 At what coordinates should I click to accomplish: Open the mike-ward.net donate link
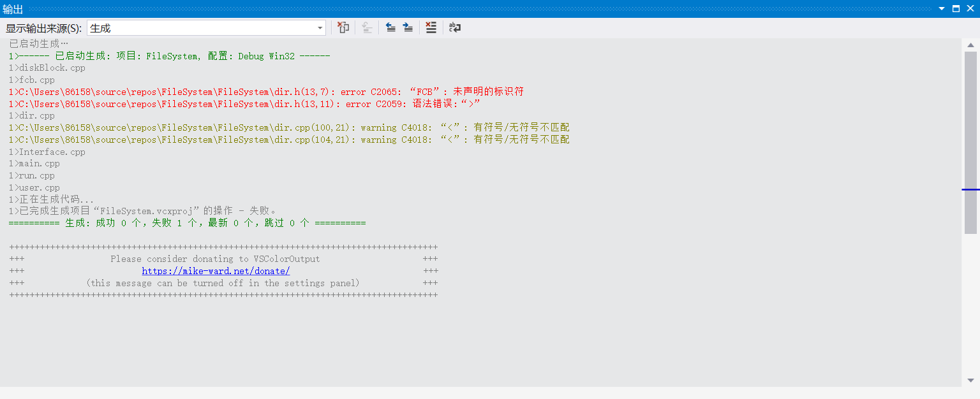click(216, 270)
